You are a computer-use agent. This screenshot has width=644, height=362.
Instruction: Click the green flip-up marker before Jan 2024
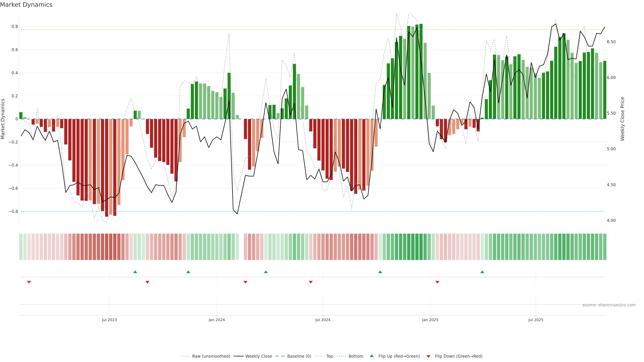188,272
